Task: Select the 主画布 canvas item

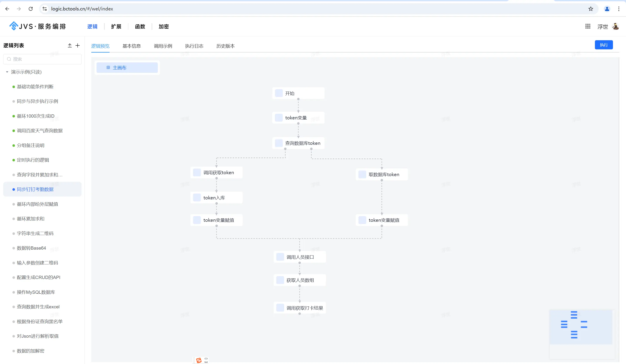Action: pyautogui.click(x=127, y=68)
